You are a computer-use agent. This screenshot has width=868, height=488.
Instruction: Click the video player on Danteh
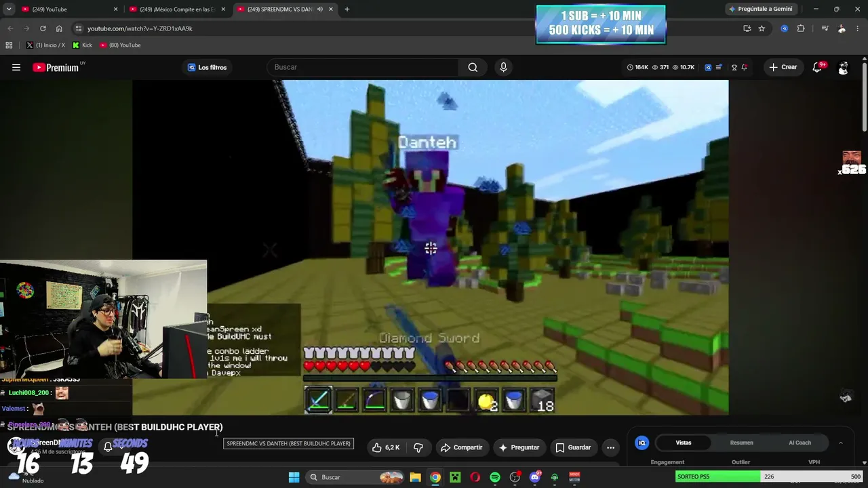point(431,247)
